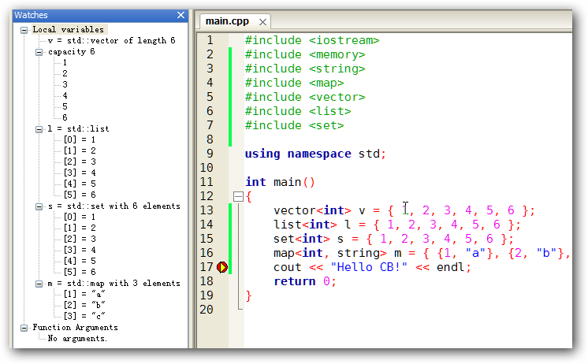Select the 'Function Arguments' row
Screen dimensions: 588x364
tap(75, 328)
